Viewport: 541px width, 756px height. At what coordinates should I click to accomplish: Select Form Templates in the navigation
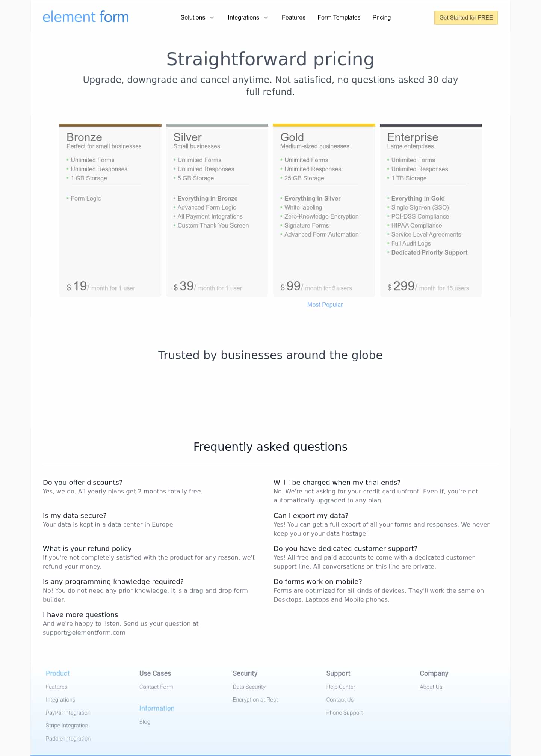click(339, 17)
